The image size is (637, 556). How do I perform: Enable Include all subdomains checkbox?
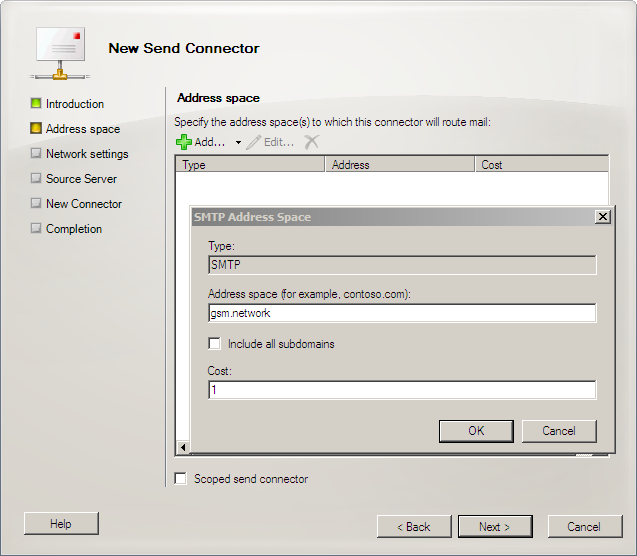[214, 344]
